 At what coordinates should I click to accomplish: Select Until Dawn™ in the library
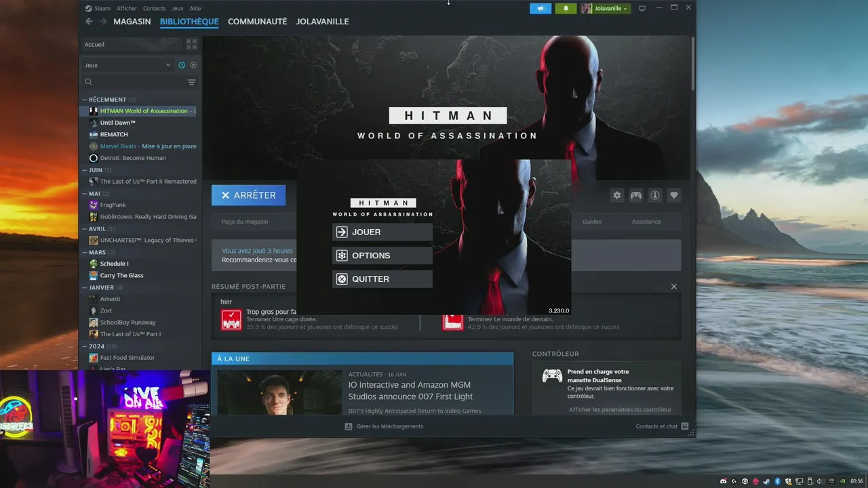click(x=118, y=123)
